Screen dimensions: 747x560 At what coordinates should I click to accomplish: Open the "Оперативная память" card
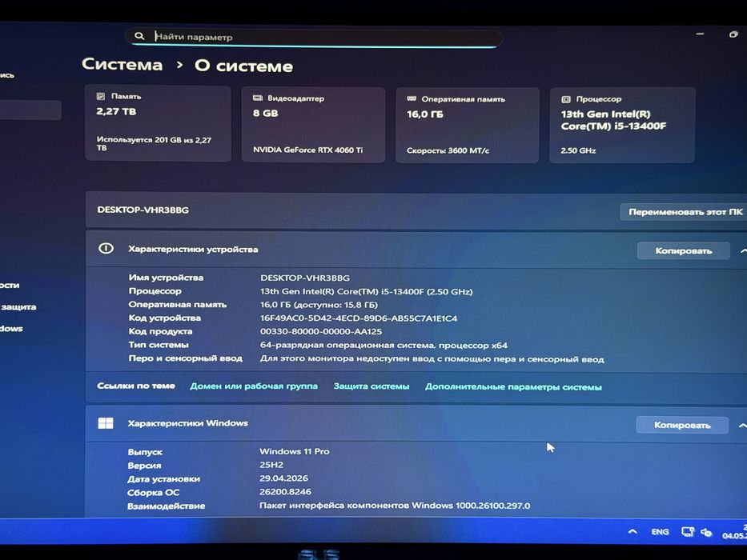pyautogui.click(x=468, y=126)
